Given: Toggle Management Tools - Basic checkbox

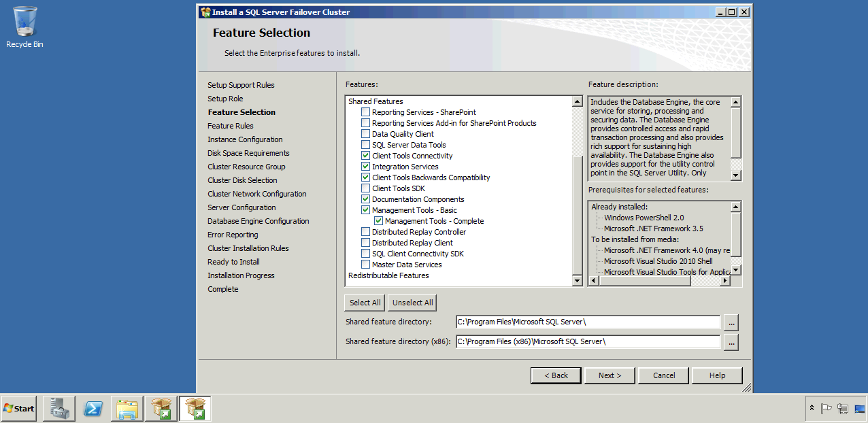Looking at the screenshot, I should tap(366, 210).
